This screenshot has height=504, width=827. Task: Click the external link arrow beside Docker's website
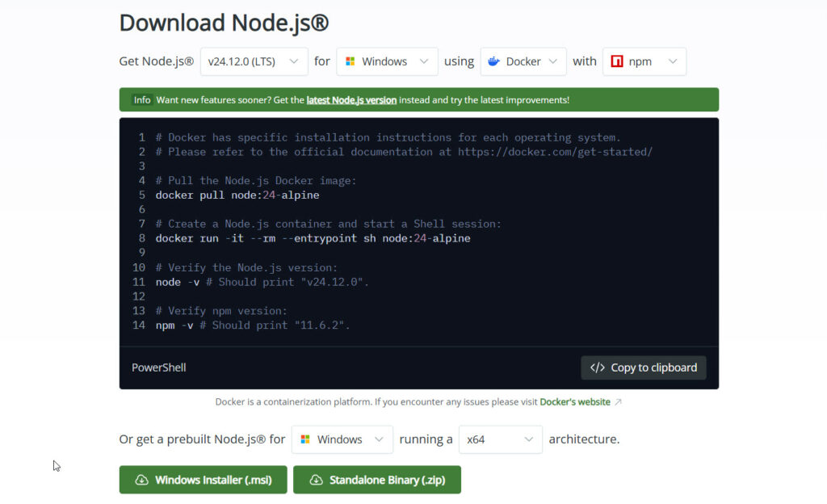point(619,401)
